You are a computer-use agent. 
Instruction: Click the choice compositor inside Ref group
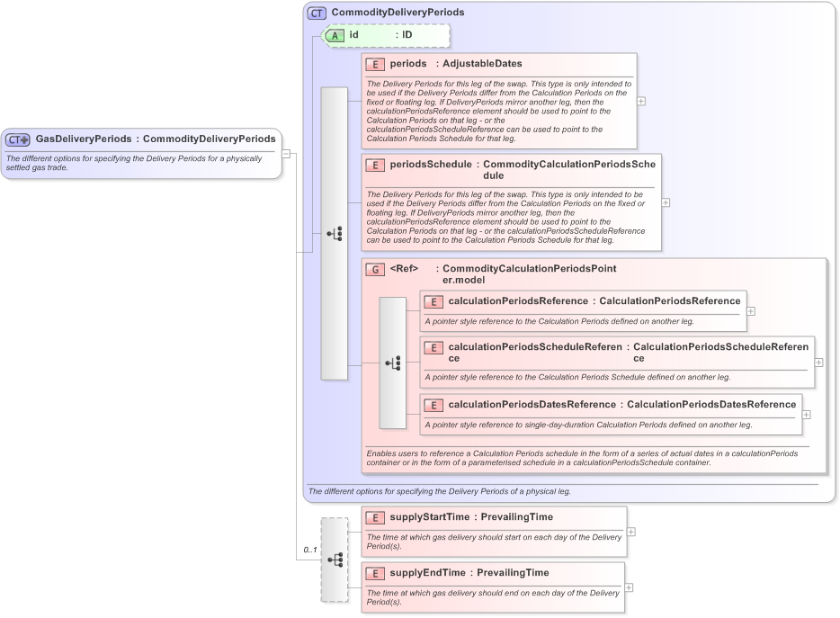[393, 363]
